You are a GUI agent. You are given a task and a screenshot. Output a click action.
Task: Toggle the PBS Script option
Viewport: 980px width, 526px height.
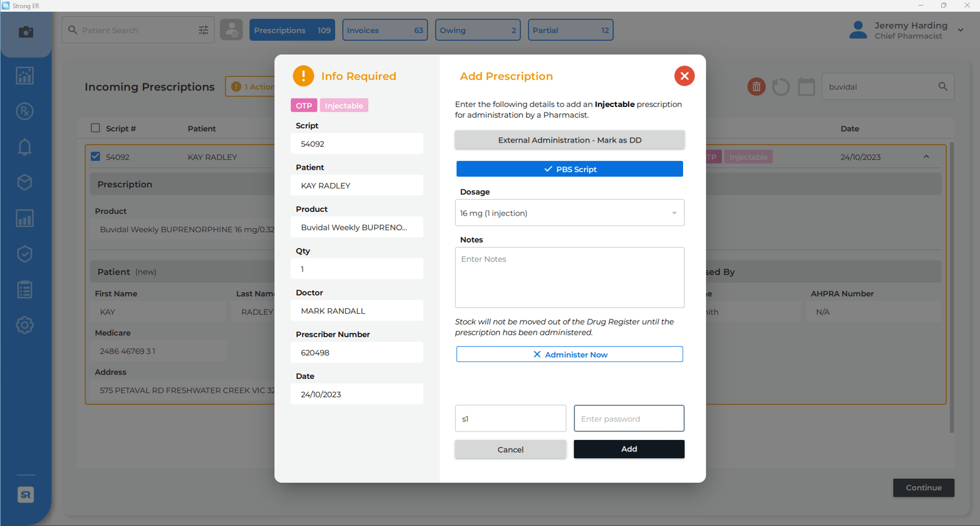tap(570, 169)
